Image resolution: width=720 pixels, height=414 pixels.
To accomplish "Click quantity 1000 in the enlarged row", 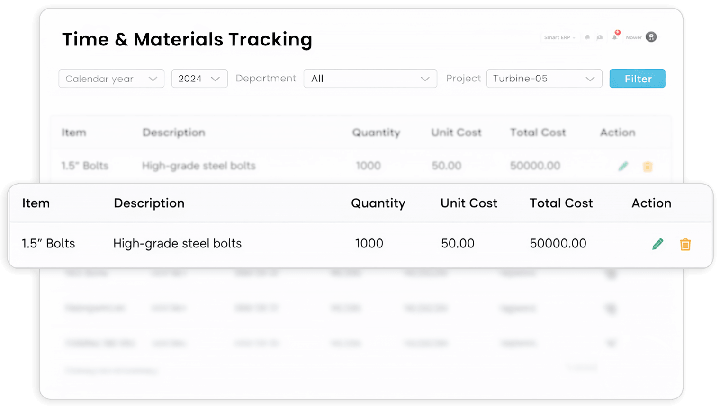I will click(x=369, y=243).
